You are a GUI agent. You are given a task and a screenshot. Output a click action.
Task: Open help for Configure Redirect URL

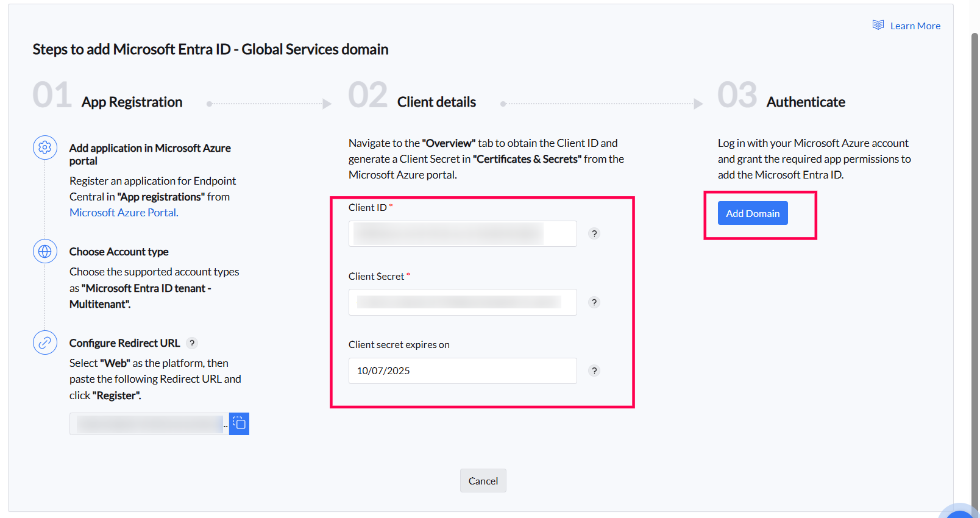[x=192, y=343]
